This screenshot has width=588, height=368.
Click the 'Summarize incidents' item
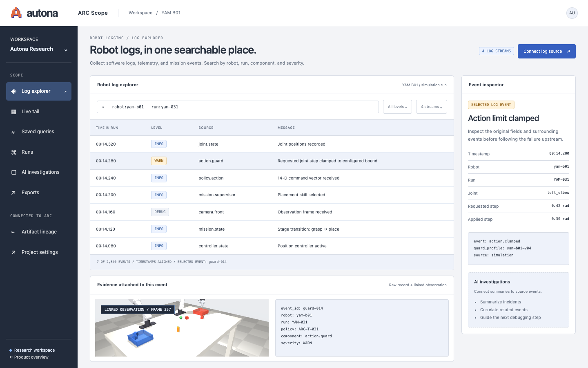click(501, 302)
